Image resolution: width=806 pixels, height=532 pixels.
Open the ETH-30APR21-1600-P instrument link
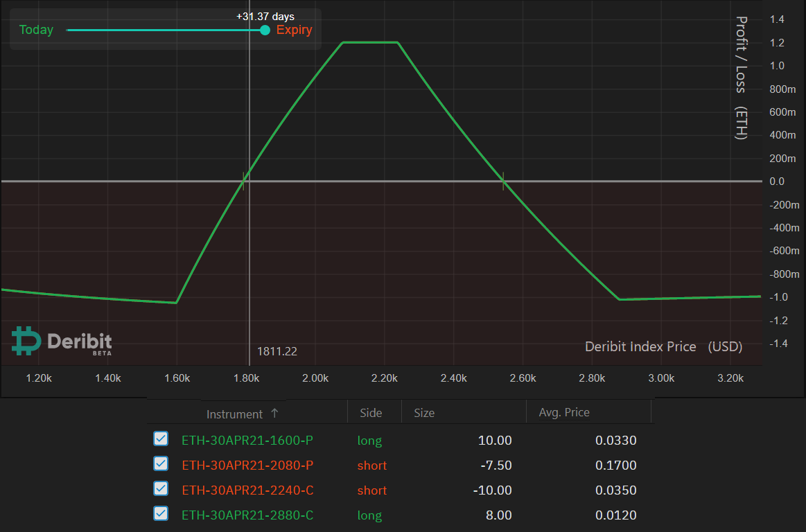[247, 441]
